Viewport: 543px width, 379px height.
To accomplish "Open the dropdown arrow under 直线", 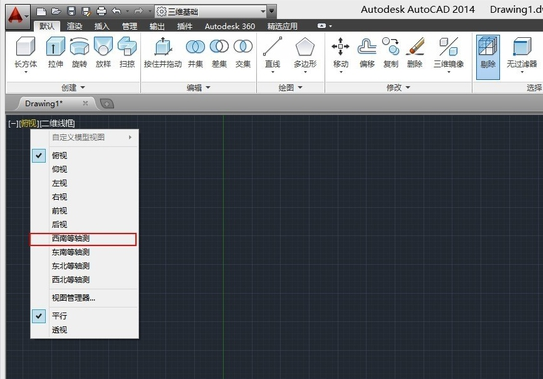I will coord(273,72).
